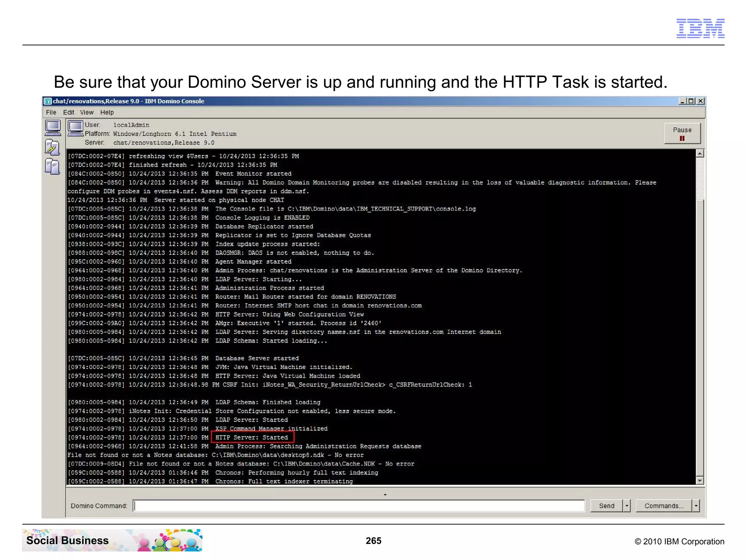The image size is (747, 560).
Task: Click 'LDAP Schema: Finished loading' line
Action: (x=268, y=402)
